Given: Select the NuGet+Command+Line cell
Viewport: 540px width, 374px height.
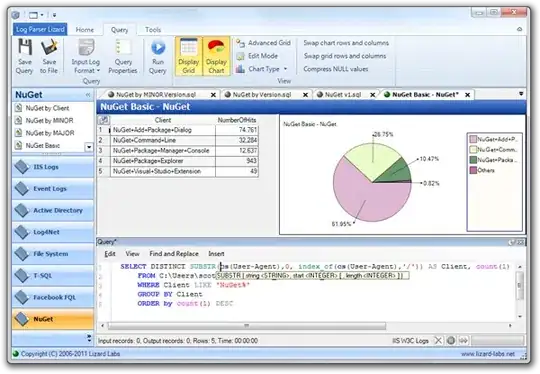Looking at the screenshot, I should point(163,140).
